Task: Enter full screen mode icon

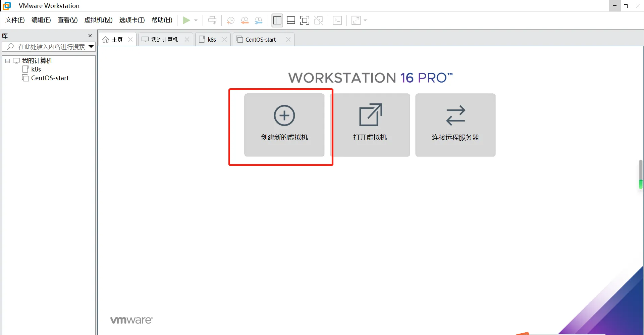Action: [305, 20]
